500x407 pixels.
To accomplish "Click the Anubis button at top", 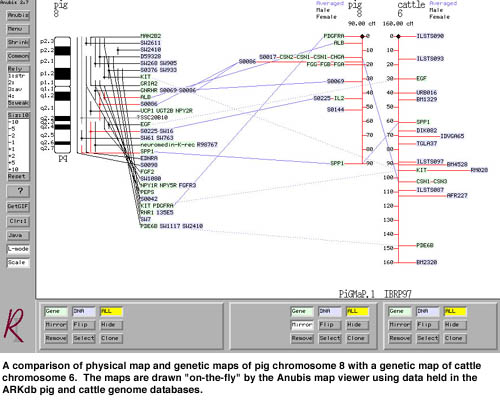I will pos(18,15).
